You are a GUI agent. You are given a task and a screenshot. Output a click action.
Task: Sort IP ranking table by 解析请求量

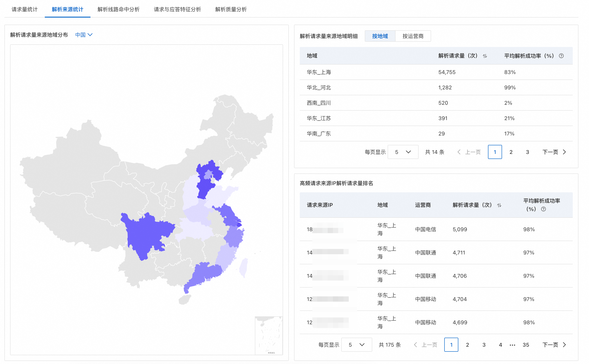(499, 205)
